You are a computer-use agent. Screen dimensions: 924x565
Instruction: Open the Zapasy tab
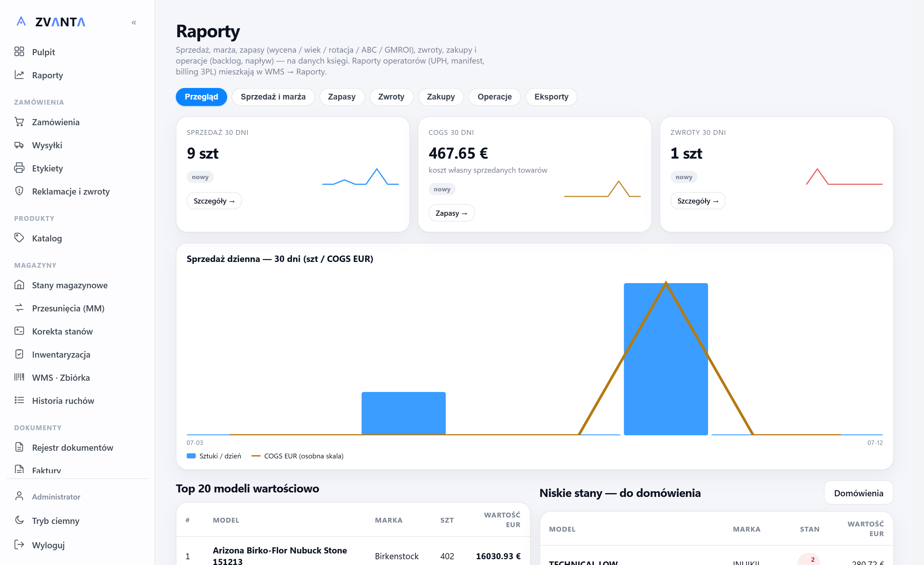click(x=342, y=97)
